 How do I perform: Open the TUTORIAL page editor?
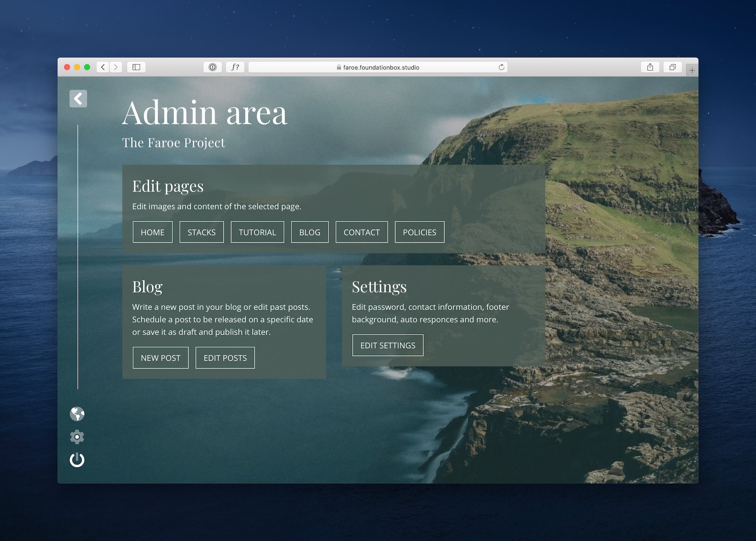pyautogui.click(x=257, y=232)
